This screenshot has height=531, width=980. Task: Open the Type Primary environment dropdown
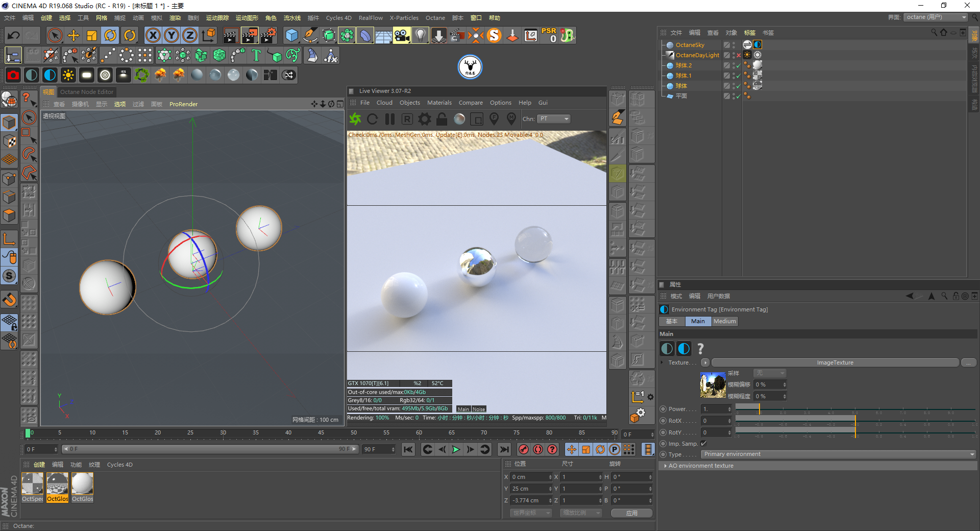[838, 454]
